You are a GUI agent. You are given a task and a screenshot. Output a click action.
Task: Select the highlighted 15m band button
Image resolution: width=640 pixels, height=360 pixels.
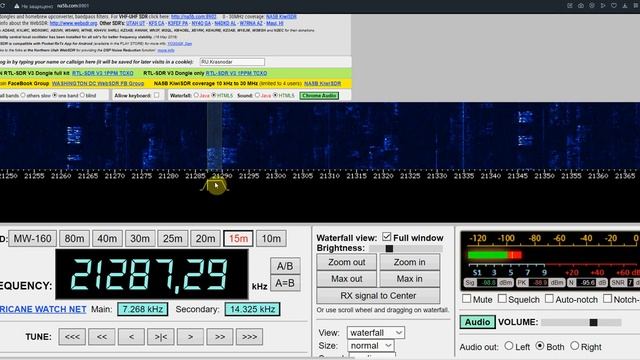(238, 238)
